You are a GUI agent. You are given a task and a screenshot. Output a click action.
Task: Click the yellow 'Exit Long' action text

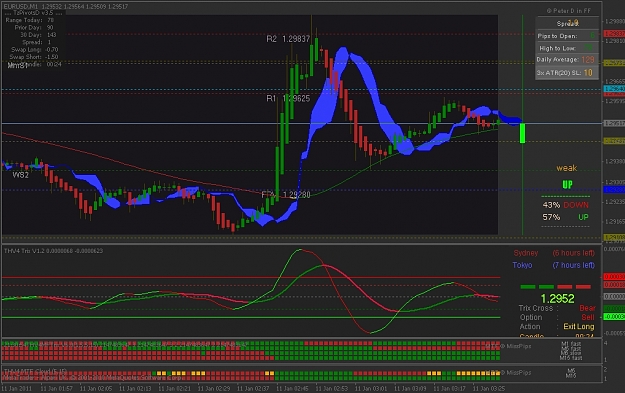point(579,326)
